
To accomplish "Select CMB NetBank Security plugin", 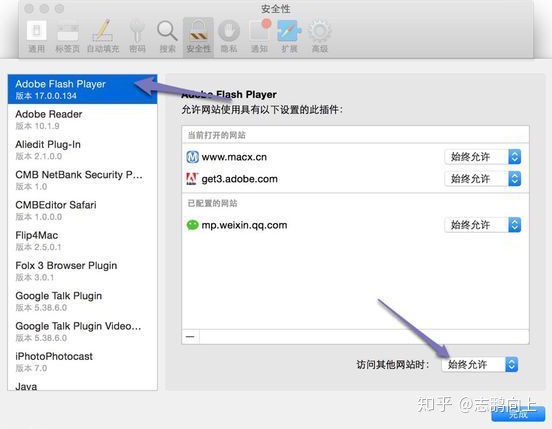I will [x=82, y=180].
